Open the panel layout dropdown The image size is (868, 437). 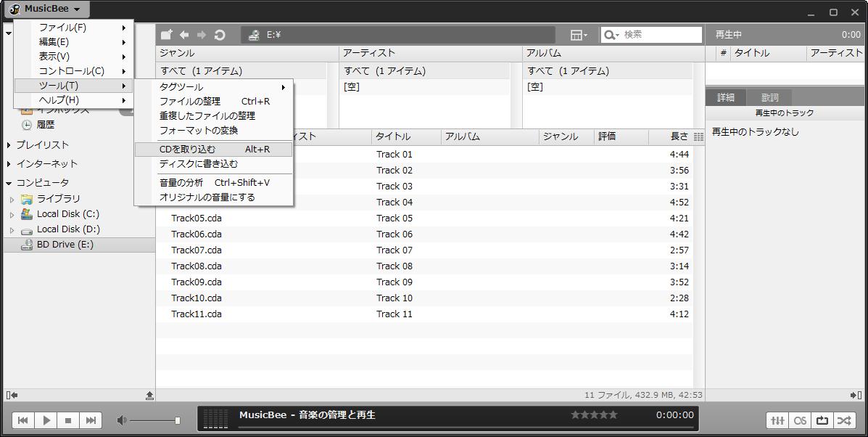[x=579, y=35]
